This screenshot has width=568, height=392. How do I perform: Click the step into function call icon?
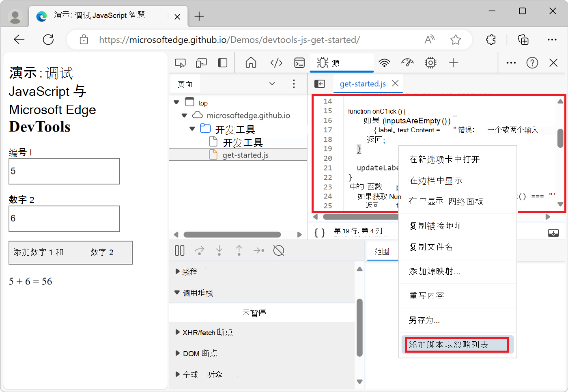click(219, 250)
